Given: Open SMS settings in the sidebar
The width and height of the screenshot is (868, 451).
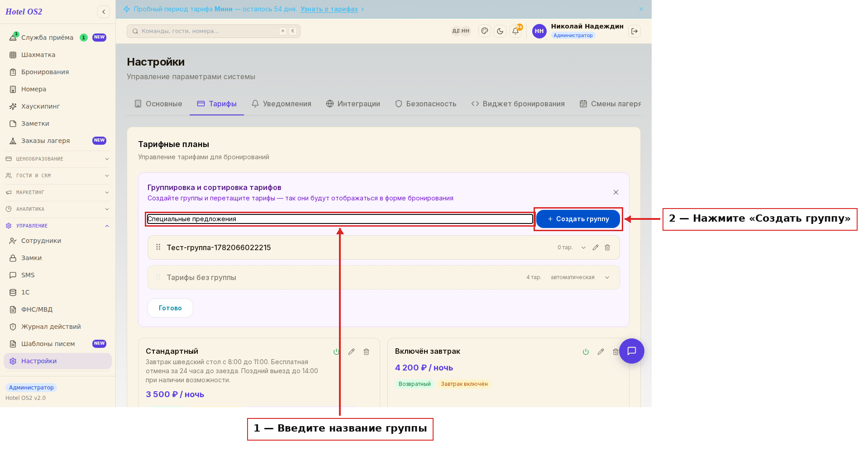Looking at the screenshot, I should [x=57, y=275].
